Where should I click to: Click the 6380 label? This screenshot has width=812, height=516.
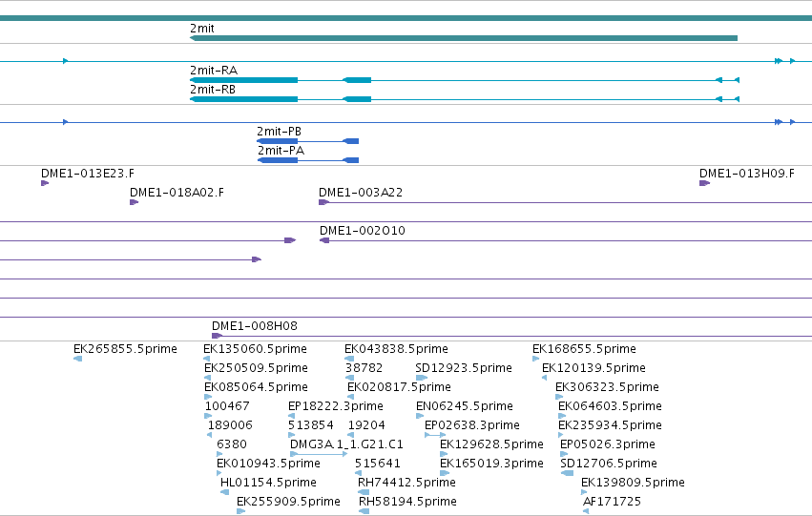232,444
